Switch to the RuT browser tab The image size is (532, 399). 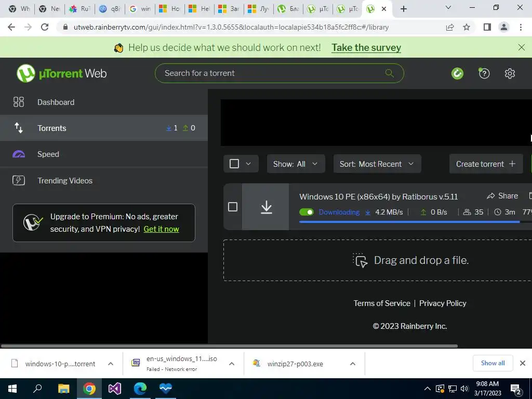coord(80,9)
